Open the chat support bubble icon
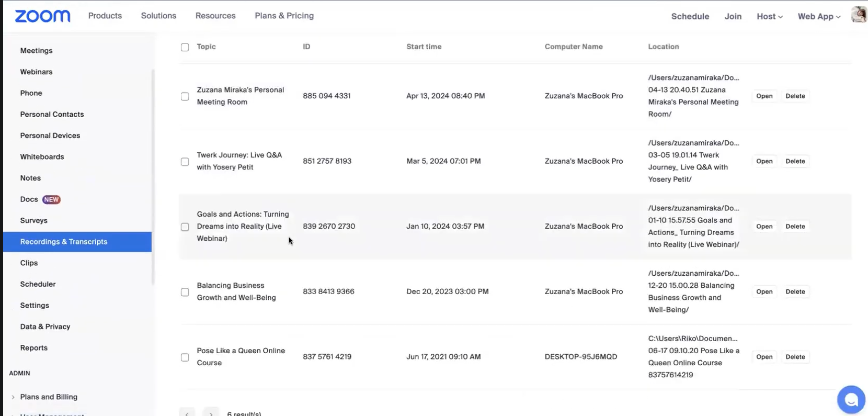This screenshot has width=868, height=416. click(x=851, y=400)
